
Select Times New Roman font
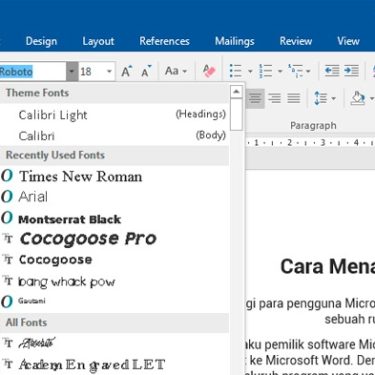[114, 176]
